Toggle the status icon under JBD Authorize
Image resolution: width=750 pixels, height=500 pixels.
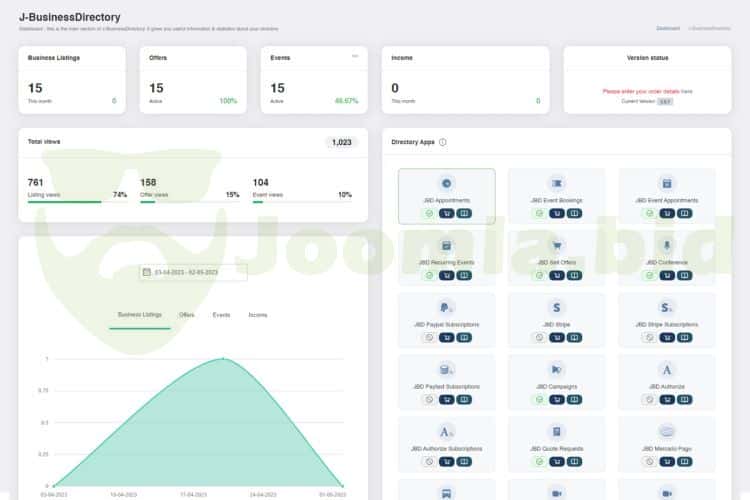pos(648,399)
